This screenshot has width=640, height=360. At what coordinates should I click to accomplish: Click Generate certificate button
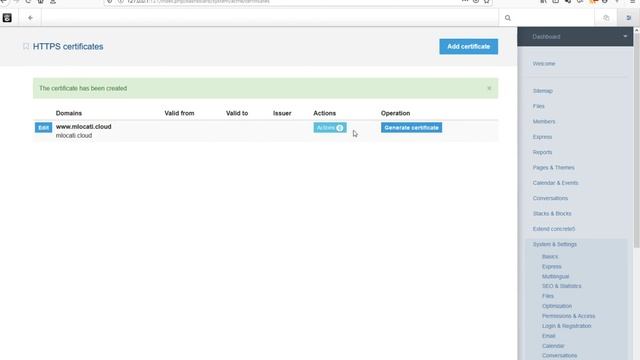pyautogui.click(x=411, y=128)
